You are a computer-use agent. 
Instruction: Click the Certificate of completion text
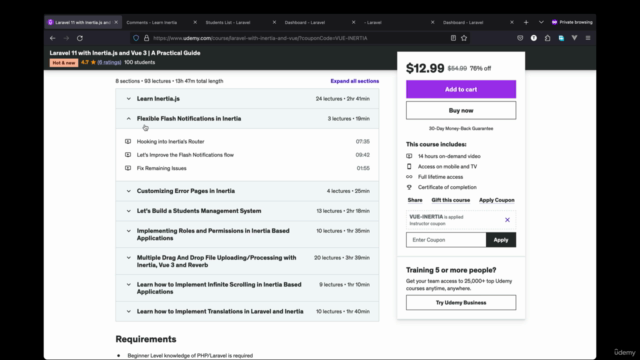pos(447,187)
